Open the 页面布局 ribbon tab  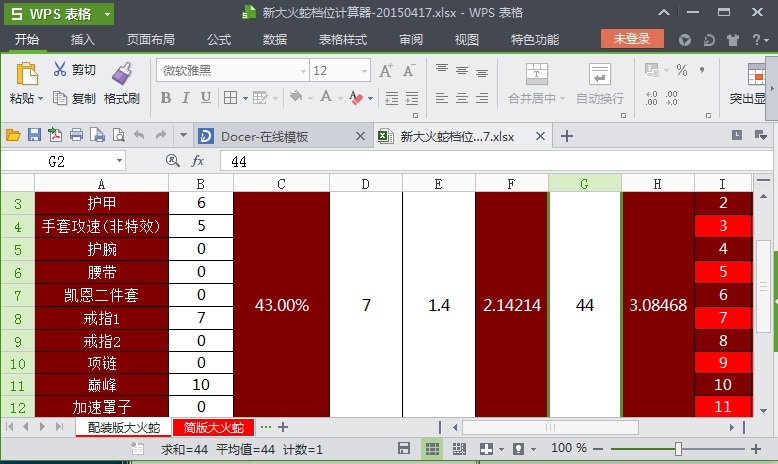pyautogui.click(x=151, y=40)
